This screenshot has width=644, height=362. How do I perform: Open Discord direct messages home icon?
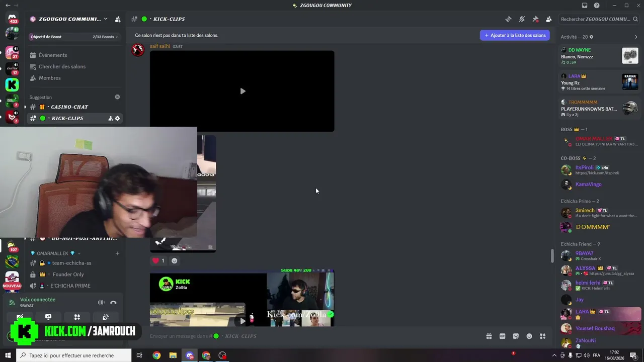(x=12, y=19)
